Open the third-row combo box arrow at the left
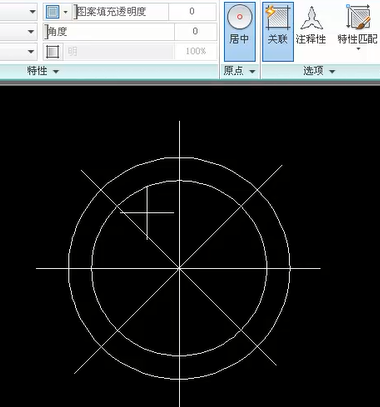The image size is (380, 407). pyautogui.click(x=31, y=52)
